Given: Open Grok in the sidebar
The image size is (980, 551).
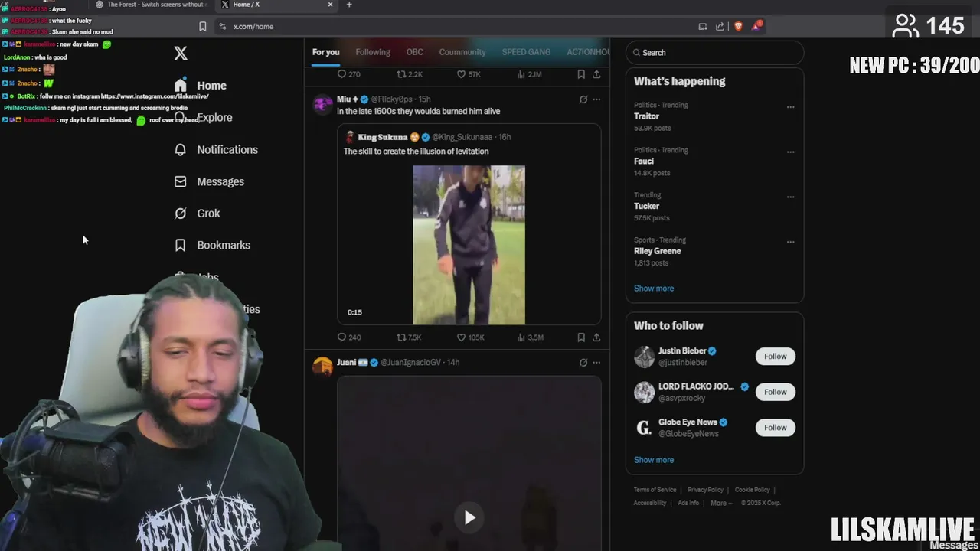Looking at the screenshot, I should [x=197, y=214].
